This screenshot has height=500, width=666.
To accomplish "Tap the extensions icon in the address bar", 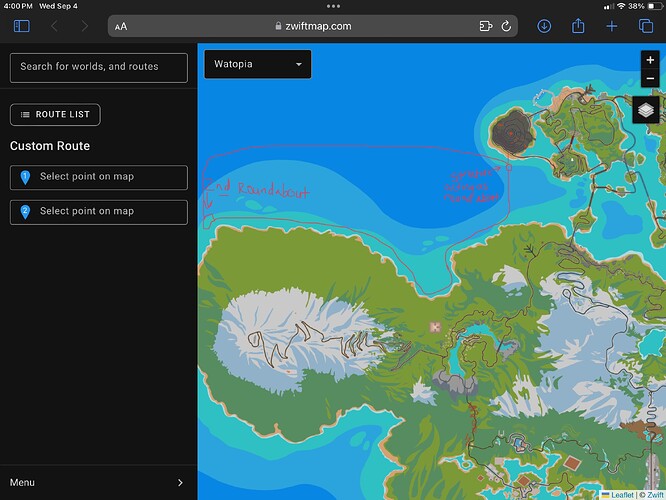I will tap(485, 26).
